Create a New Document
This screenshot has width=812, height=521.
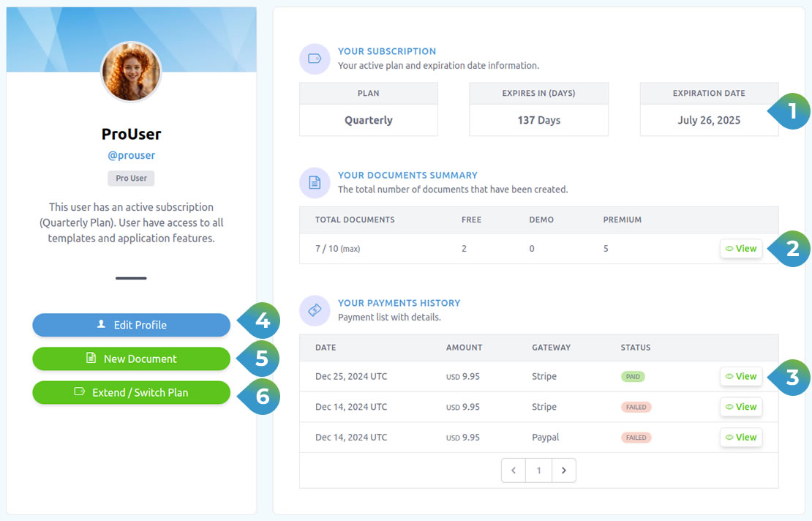tap(132, 359)
